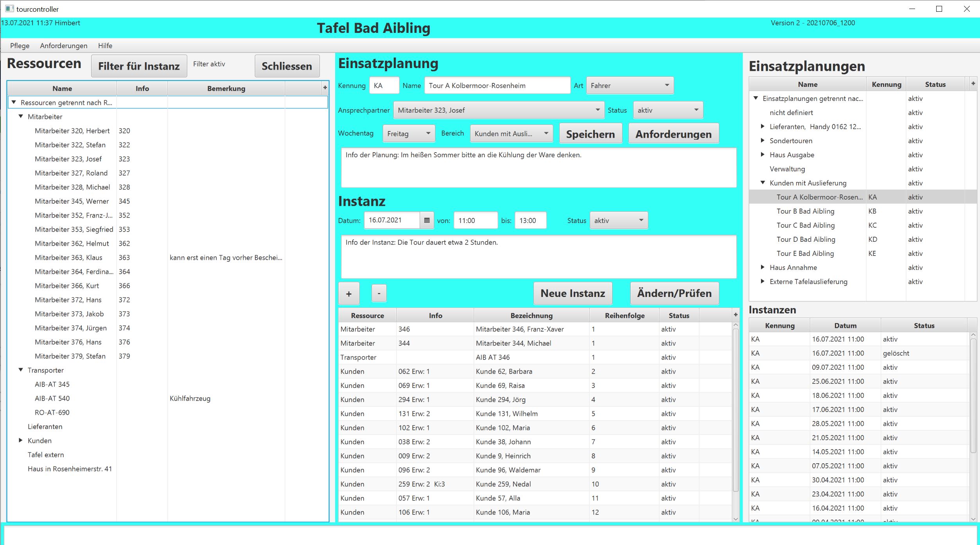Open the Ansprechpartner dropdown
Screen dimensions: 980x545
[x=498, y=110]
